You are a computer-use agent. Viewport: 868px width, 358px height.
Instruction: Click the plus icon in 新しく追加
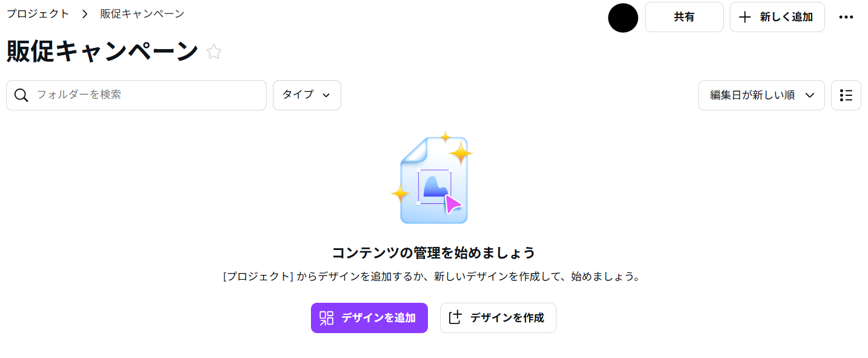point(745,17)
